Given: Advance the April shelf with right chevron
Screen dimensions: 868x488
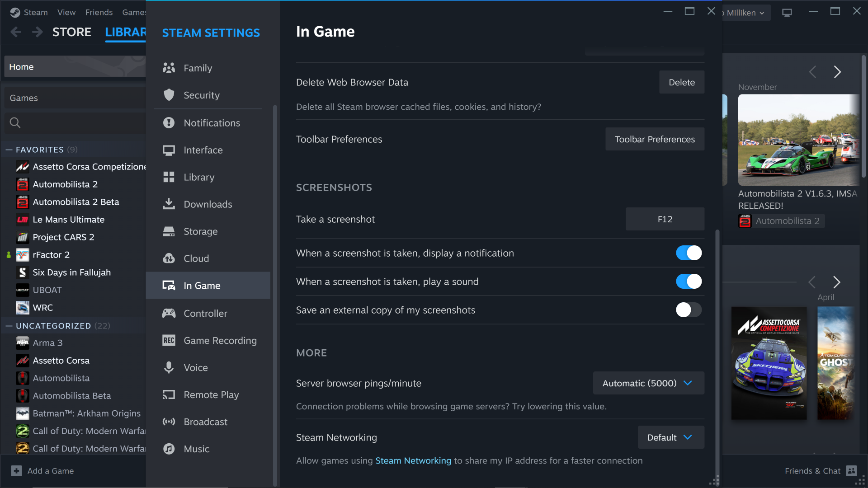Looking at the screenshot, I should click(836, 282).
